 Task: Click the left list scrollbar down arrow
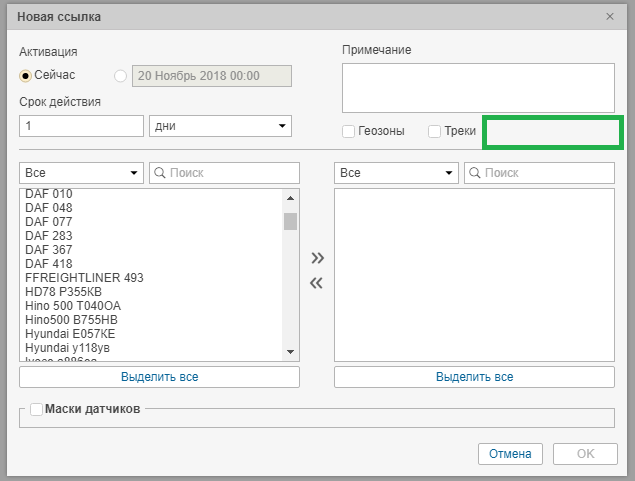[290, 352]
